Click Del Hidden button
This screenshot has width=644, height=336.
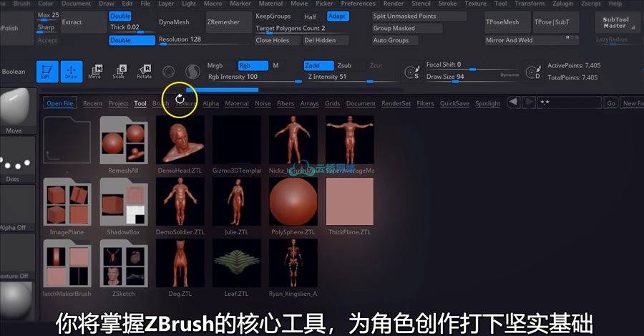point(326,40)
